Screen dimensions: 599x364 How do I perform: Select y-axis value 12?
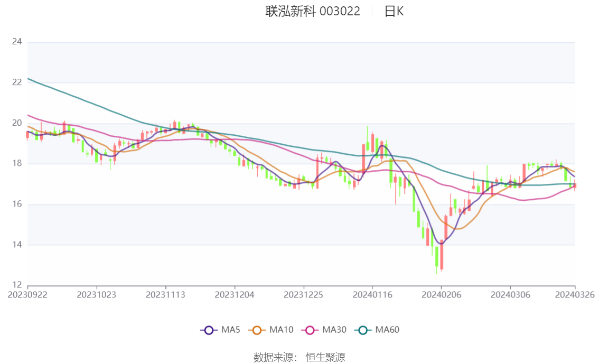click(x=17, y=285)
